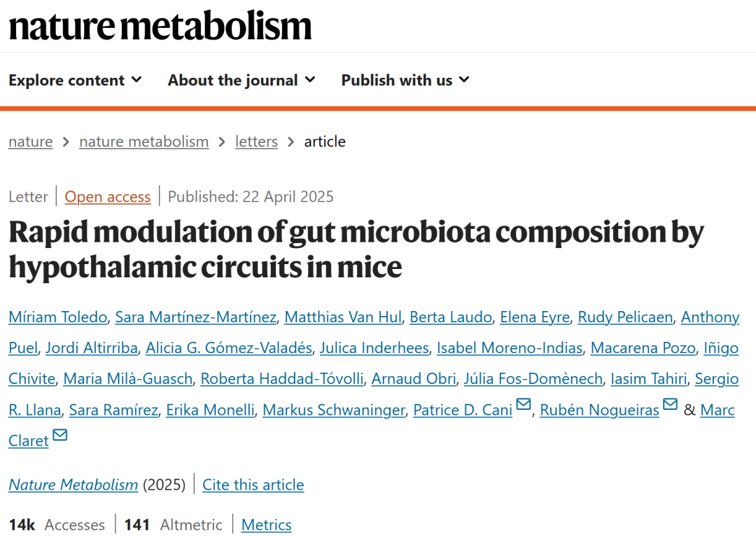
Task: Click the Open access link
Action: click(x=108, y=197)
